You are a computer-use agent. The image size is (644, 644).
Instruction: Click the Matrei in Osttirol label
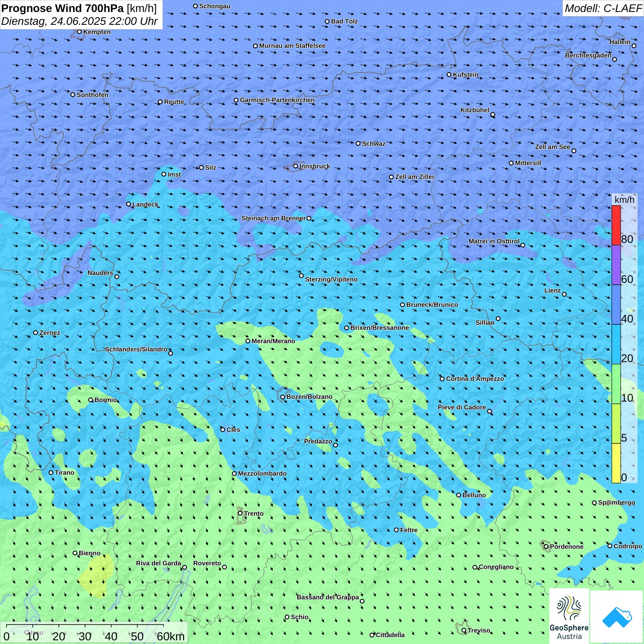pos(494,241)
